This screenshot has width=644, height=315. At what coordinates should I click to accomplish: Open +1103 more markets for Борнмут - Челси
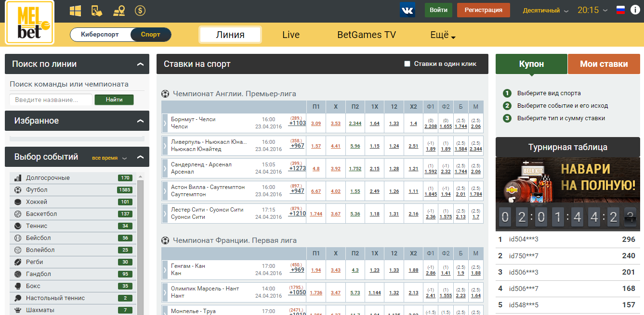297,123
